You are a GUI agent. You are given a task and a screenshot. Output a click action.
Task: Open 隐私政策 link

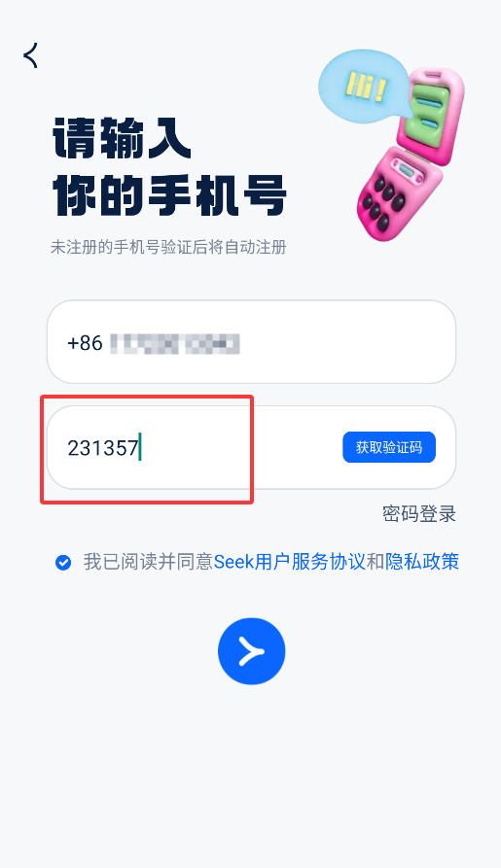click(x=422, y=562)
